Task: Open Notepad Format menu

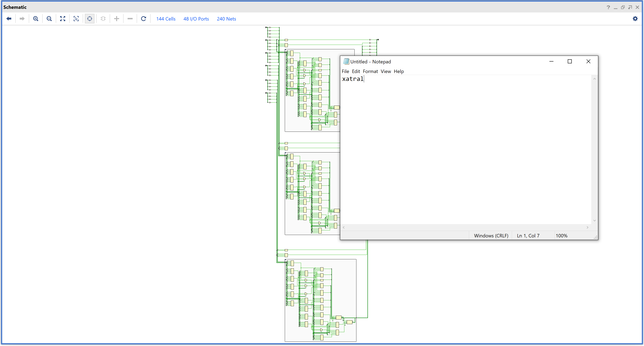Action: pyautogui.click(x=370, y=71)
